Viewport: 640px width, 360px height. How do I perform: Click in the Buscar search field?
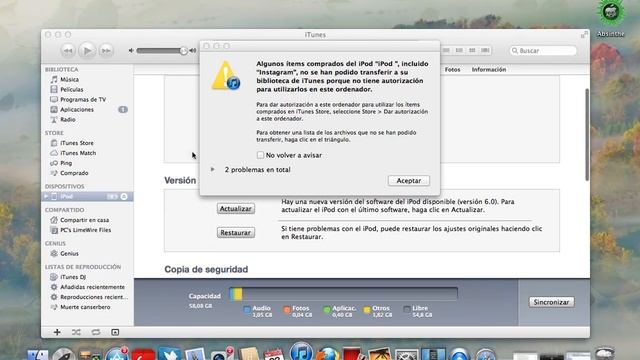tap(543, 51)
